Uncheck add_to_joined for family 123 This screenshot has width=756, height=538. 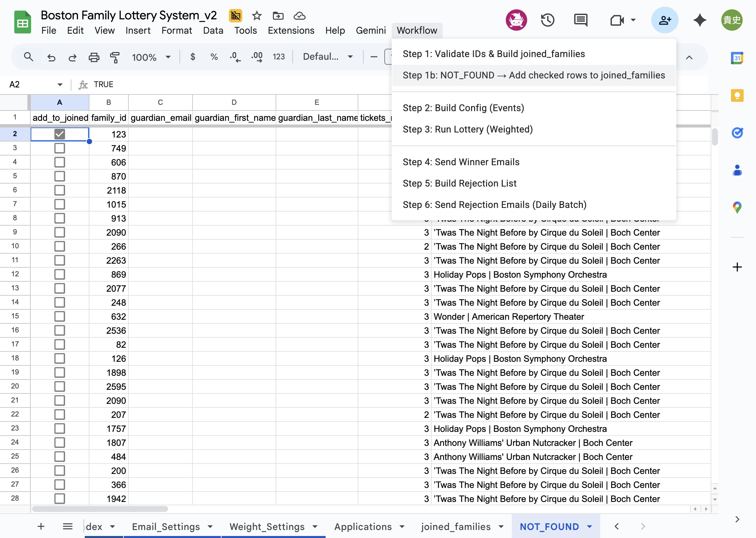click(60, 134)
